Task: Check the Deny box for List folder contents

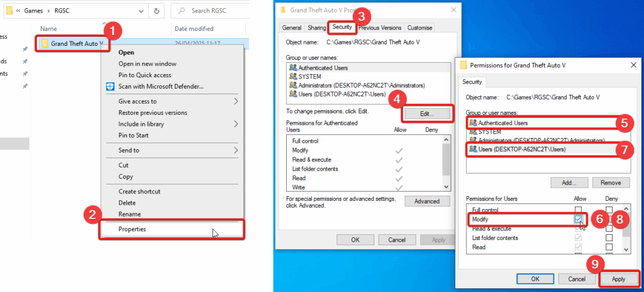Action: (x=609, y=238)
